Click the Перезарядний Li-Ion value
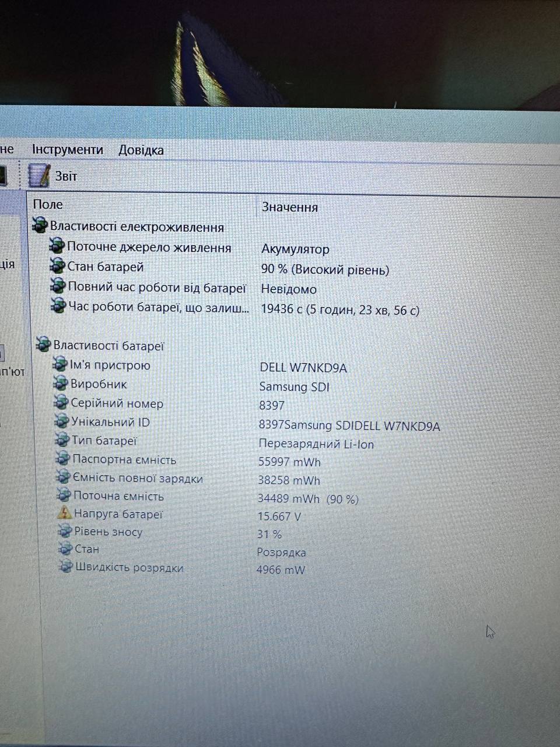The image size is (560, 747). 316,444
